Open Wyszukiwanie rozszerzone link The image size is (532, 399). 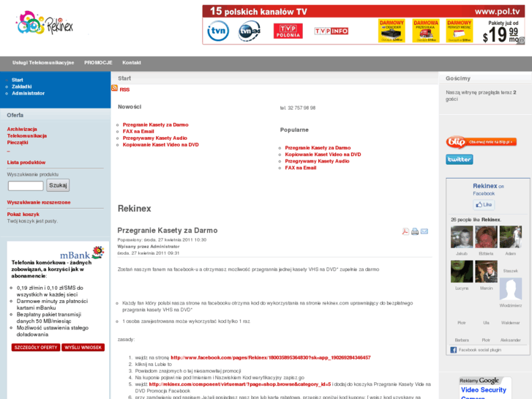(39, 202)
